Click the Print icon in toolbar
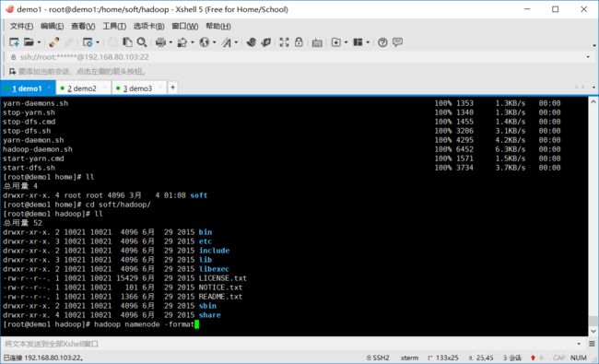This screenshot has width=599, height=364. point(161,42)
